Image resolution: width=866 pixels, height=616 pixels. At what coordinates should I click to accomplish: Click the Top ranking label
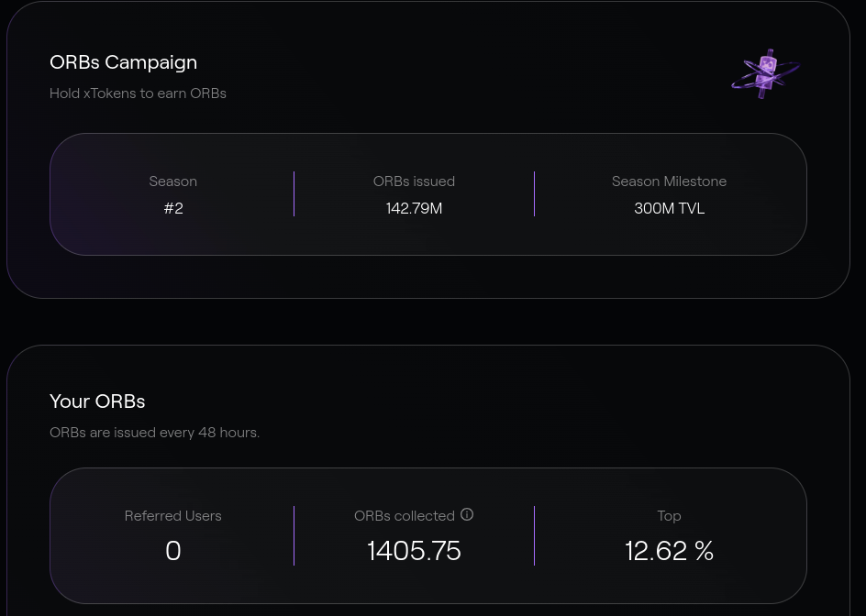point(670,516)
